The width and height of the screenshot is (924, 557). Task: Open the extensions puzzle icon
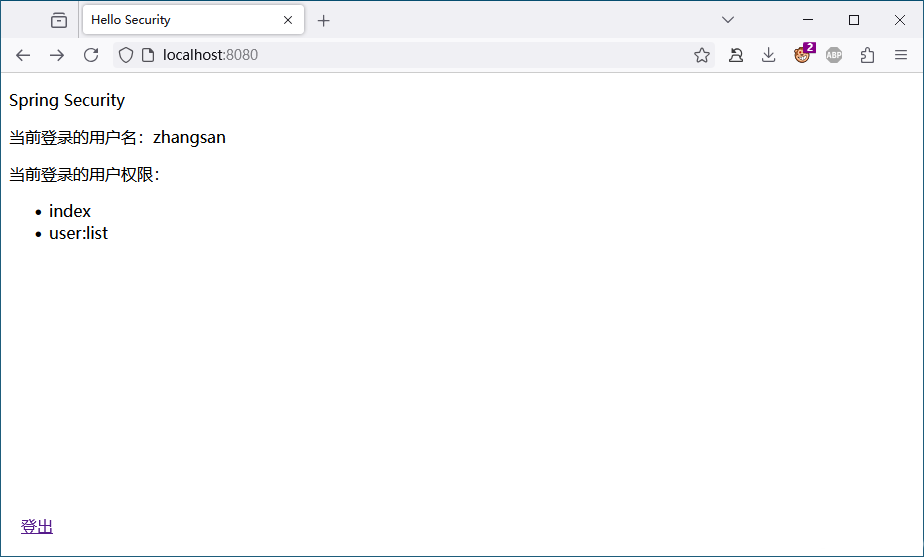pyautogui.click(x=867, y=55)
